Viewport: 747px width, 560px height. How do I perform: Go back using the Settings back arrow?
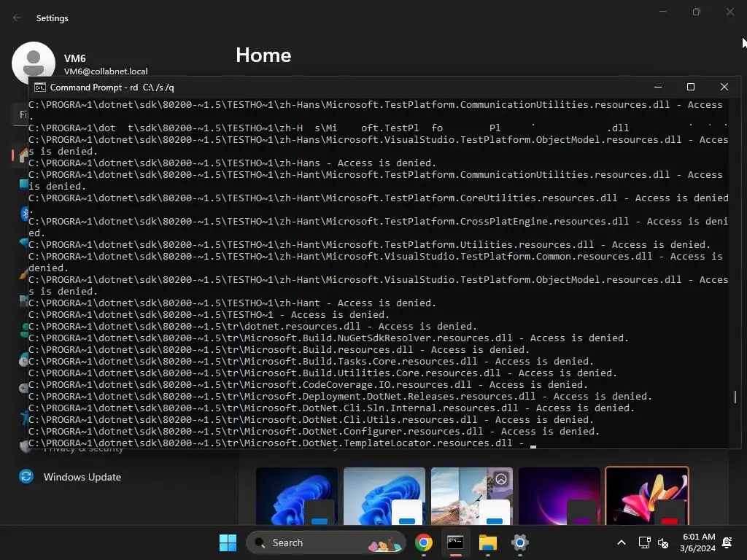click(x=18, y=17)
